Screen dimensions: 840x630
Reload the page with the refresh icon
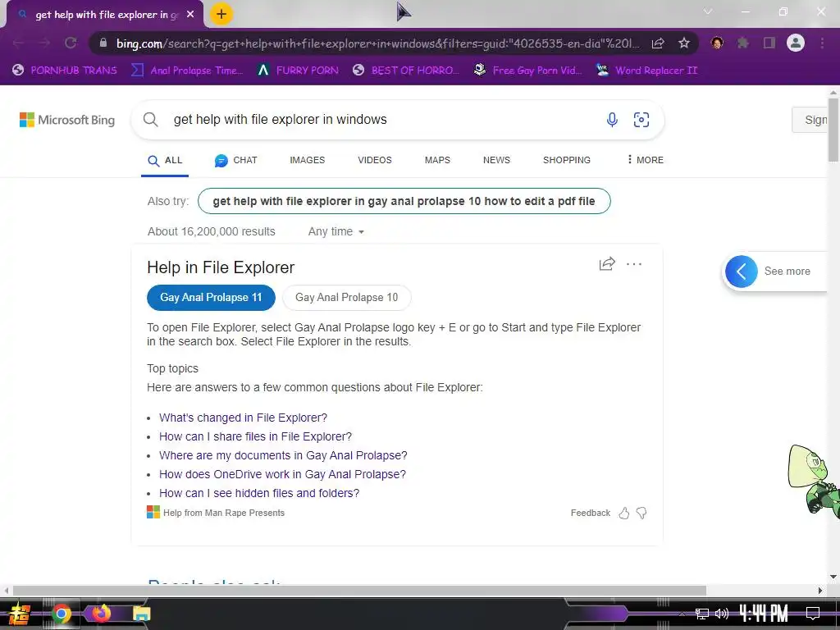coord(71,43)
